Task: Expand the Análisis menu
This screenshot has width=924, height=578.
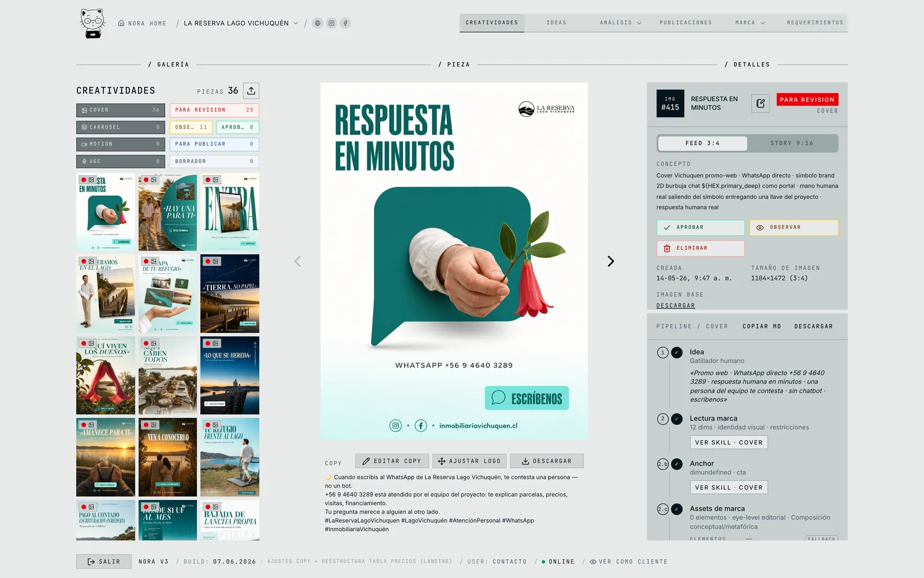Action: [x=621, y=23]
